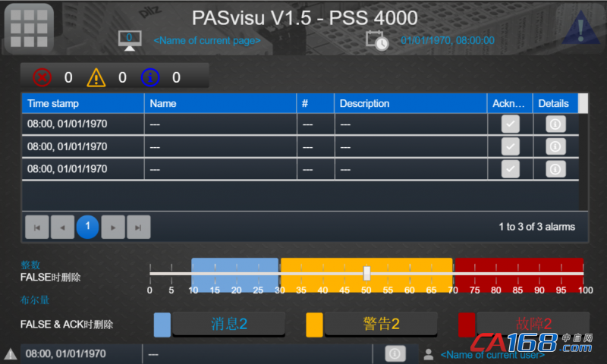Click the footer alarm warning triangle icon
The image size is (607, 364).
11,353
